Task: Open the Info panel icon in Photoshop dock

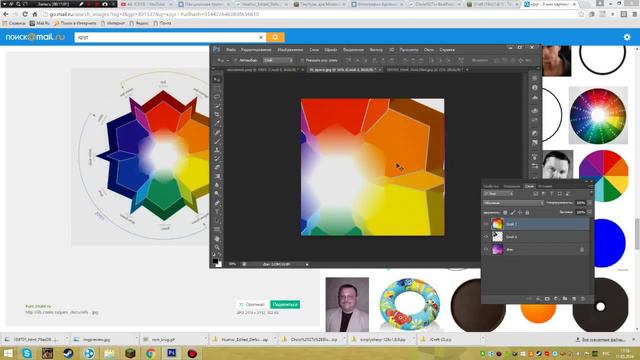Action: pos(535,88)
